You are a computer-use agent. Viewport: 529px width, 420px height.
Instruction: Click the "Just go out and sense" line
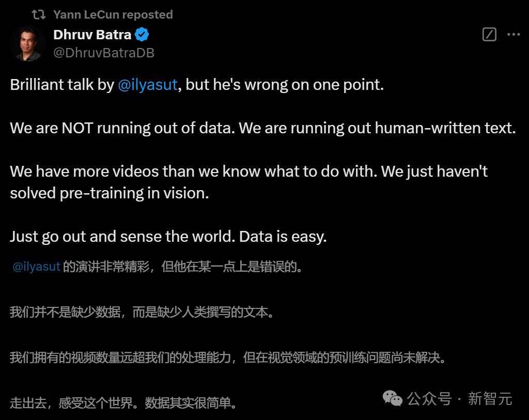click(168, 237)
